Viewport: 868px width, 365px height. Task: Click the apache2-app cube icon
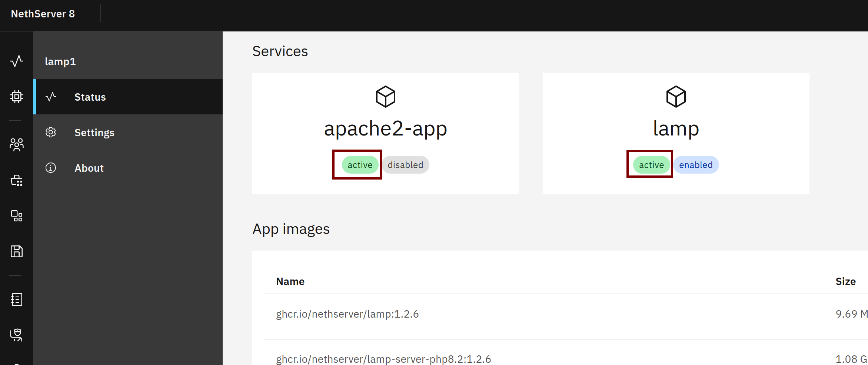click(385, 97)
